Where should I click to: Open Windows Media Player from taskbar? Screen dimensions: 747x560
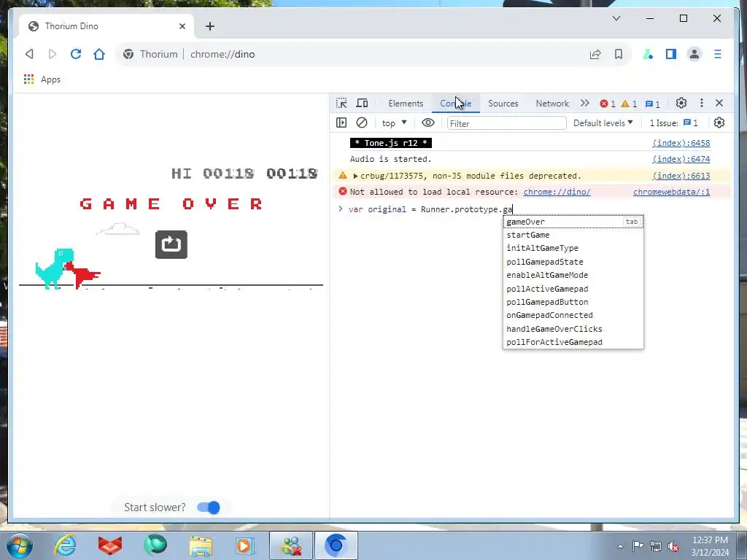245,545
